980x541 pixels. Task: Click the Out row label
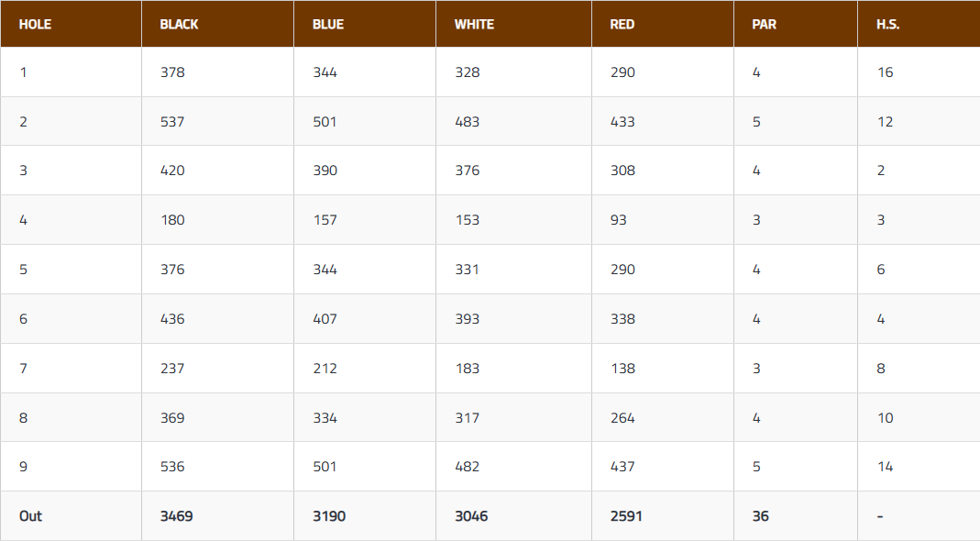coord(30,516)
